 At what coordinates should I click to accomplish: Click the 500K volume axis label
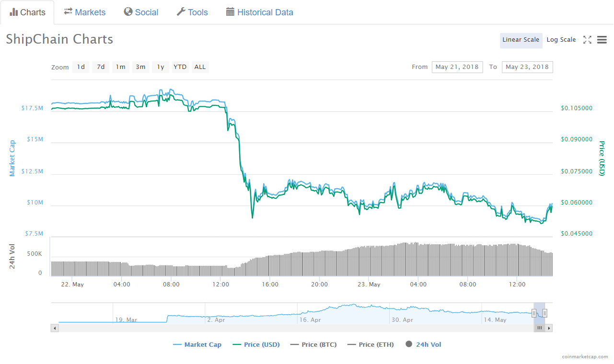[x=34, y=254]
